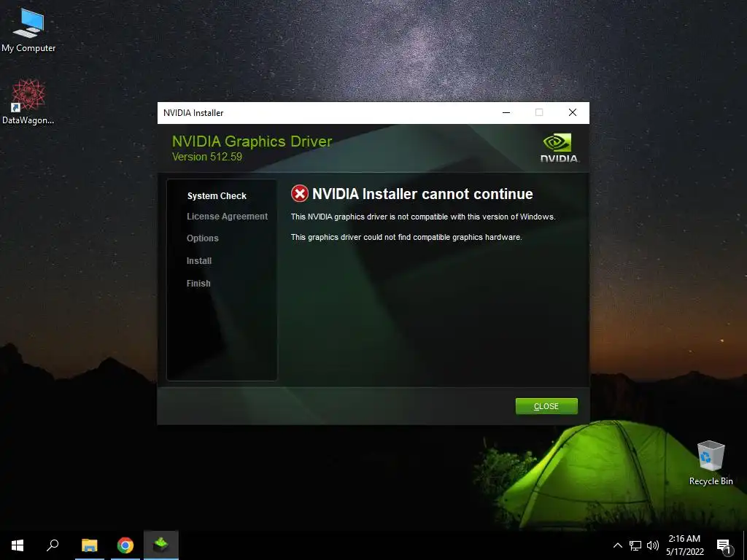Click the green CLOSE button
The height and width of the screenshot is (560, 747).
(546, 406)
